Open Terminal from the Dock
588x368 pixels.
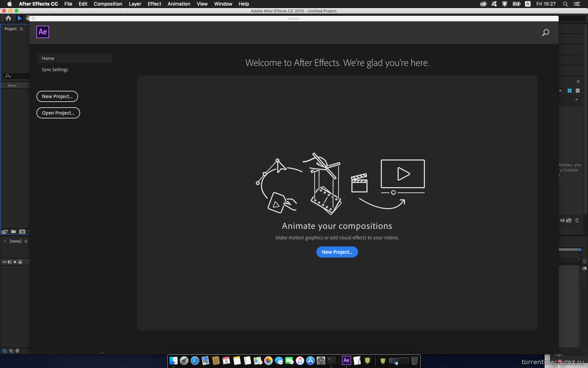click(x=331, y=360)
